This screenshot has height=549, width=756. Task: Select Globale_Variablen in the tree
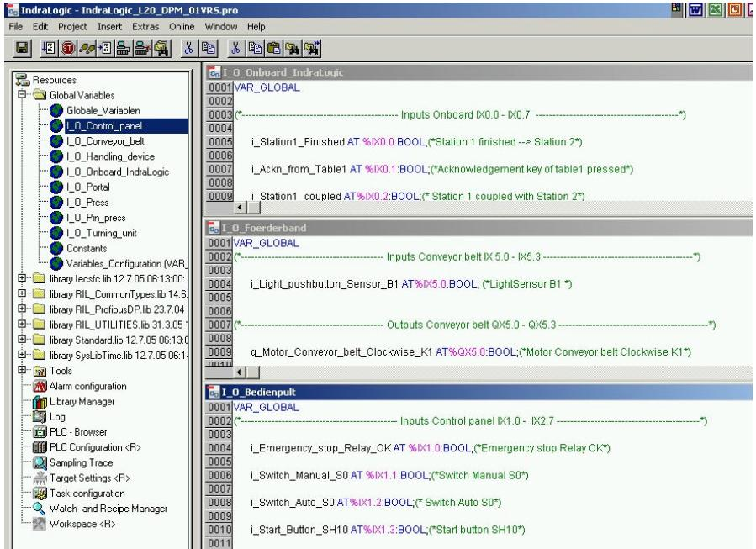coord(103,111)
